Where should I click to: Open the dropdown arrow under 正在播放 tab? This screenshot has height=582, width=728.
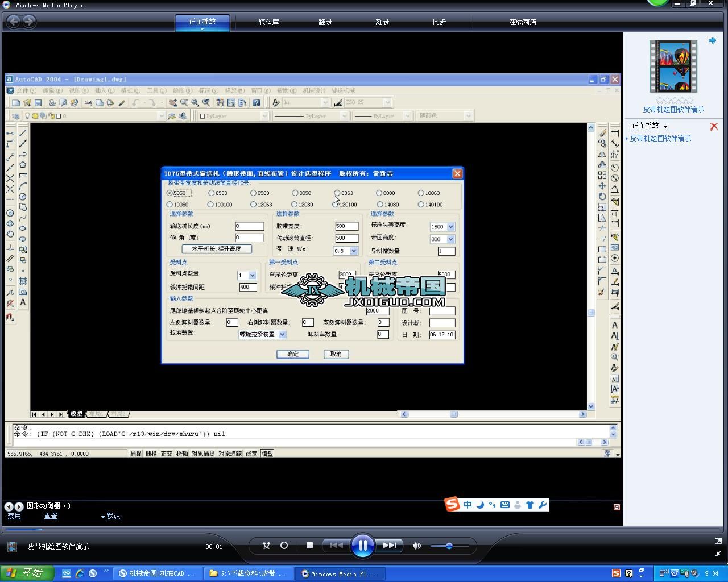tap(202, 28)
